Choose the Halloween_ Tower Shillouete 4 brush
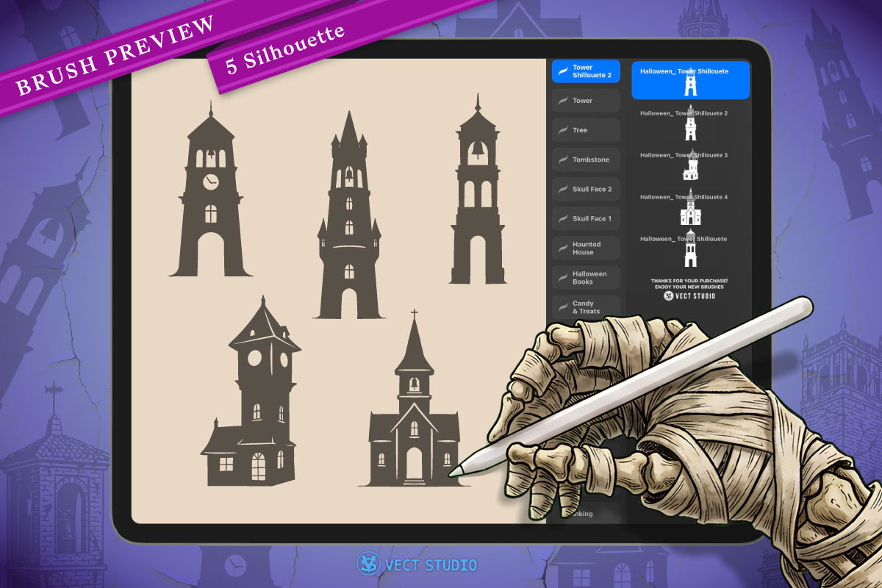Screen dimensions: 882x588 [690, 207]
